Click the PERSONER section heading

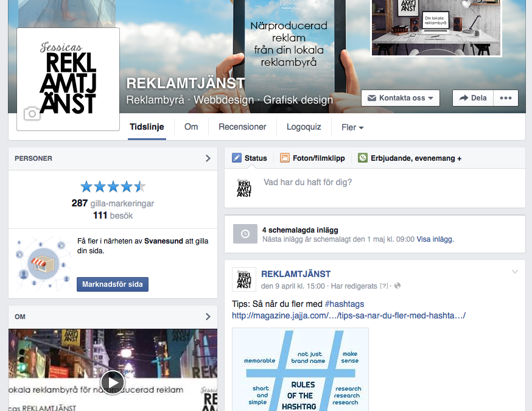(33, 158)
